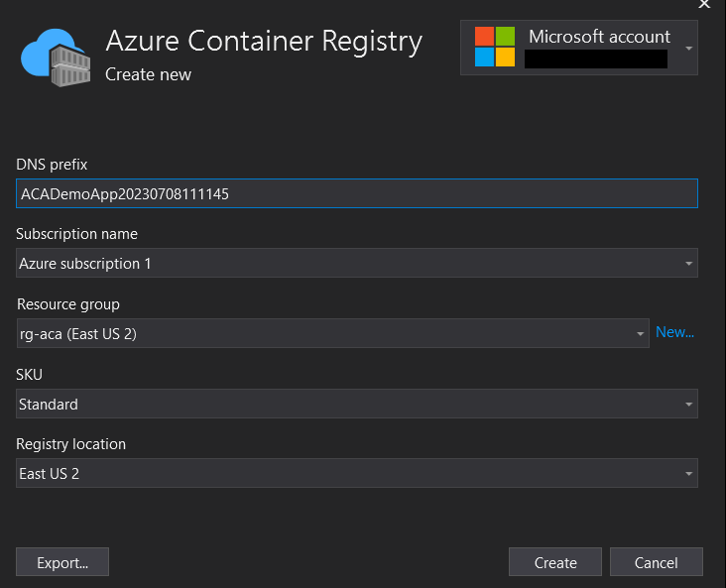726x588 pixels.
Task: Select the "Microsoft account" label text
Action: 599,37
